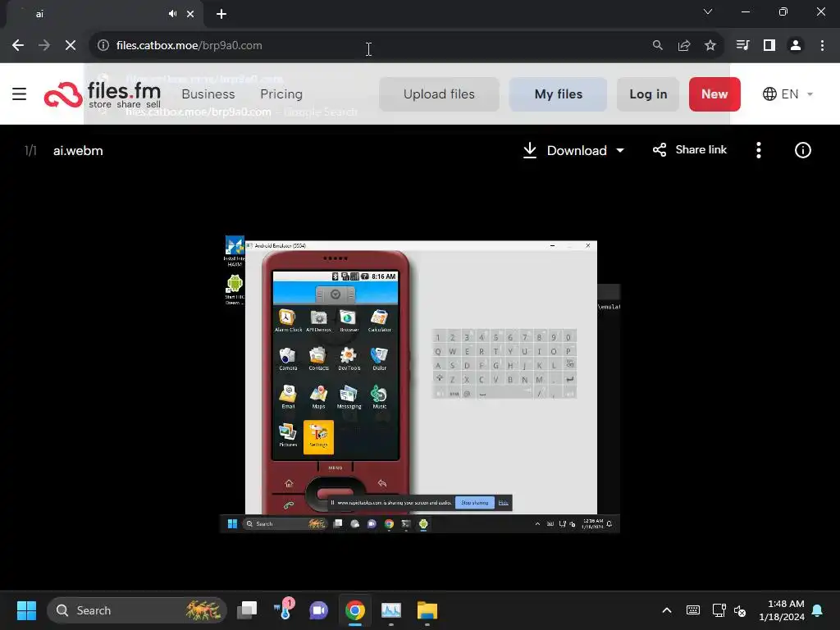Switch to Chrome in the taskbar
Viewport: 840px width, 630px height.
(x=354, y=610)
